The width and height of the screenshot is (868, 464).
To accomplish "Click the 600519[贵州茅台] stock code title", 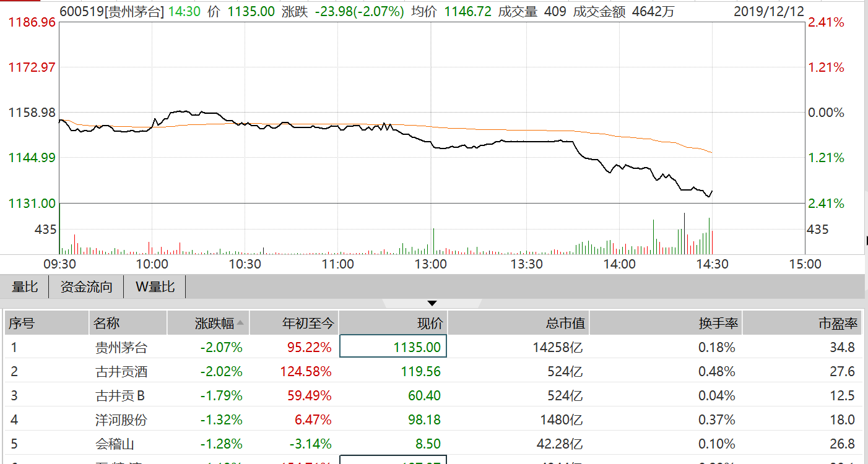I will click(x=112, y=11).
